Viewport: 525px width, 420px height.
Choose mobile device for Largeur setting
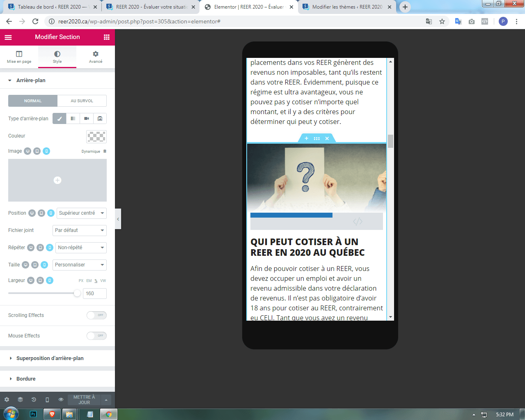coord(50,280)
